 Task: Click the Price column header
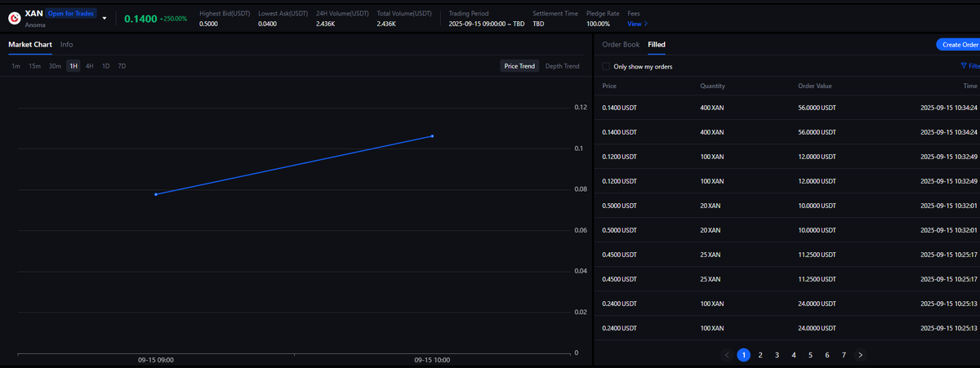(x=609, y=86)
